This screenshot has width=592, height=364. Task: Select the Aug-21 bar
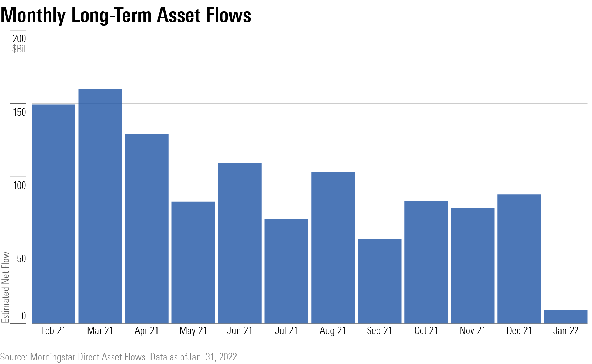point(333,247)
